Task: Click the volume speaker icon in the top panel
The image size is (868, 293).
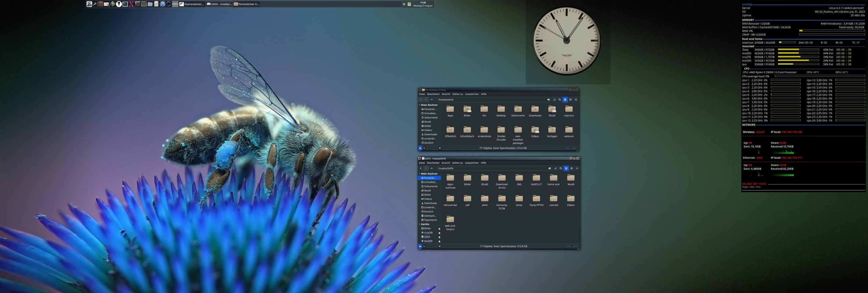Action: [404, 4]
